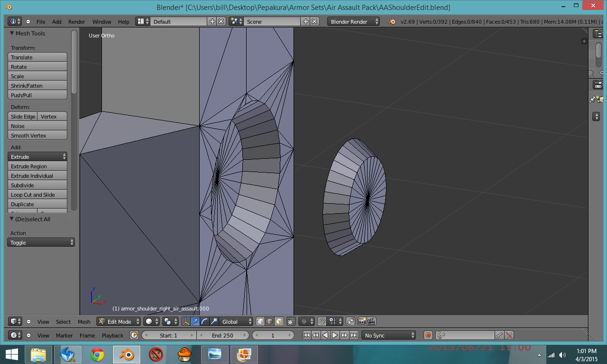This screenshot has width=607, height=364.
Task: Toggle the 3D manipulator widget
Action: pos(185,321)
